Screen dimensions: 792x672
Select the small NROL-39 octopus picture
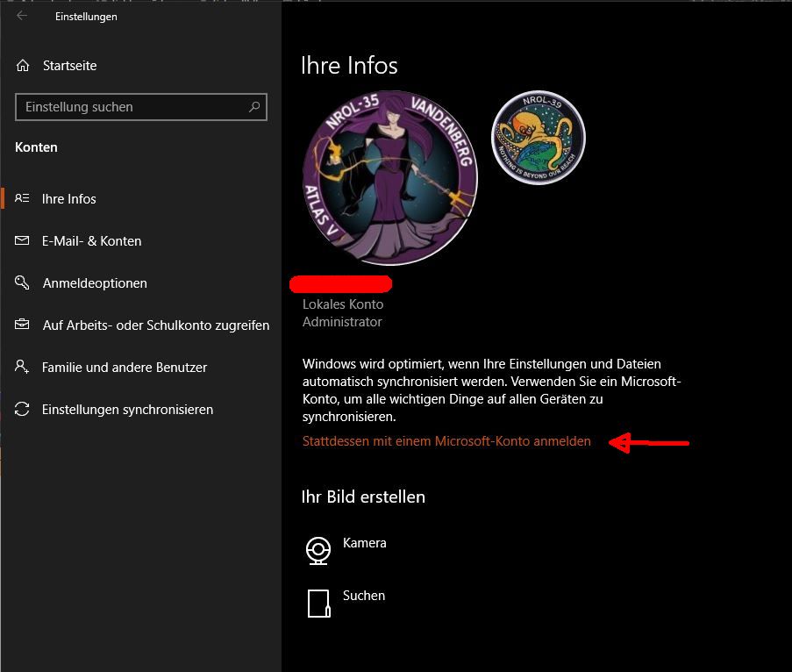[x=539, y=138]
